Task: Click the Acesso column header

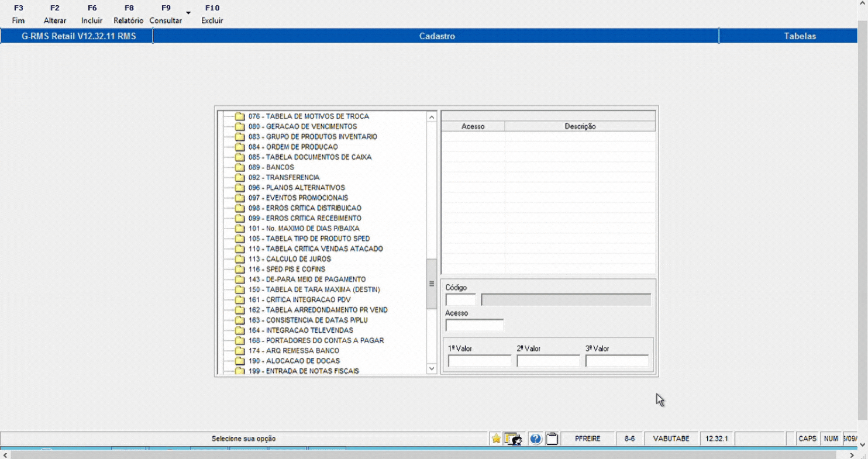Action: 473,126
